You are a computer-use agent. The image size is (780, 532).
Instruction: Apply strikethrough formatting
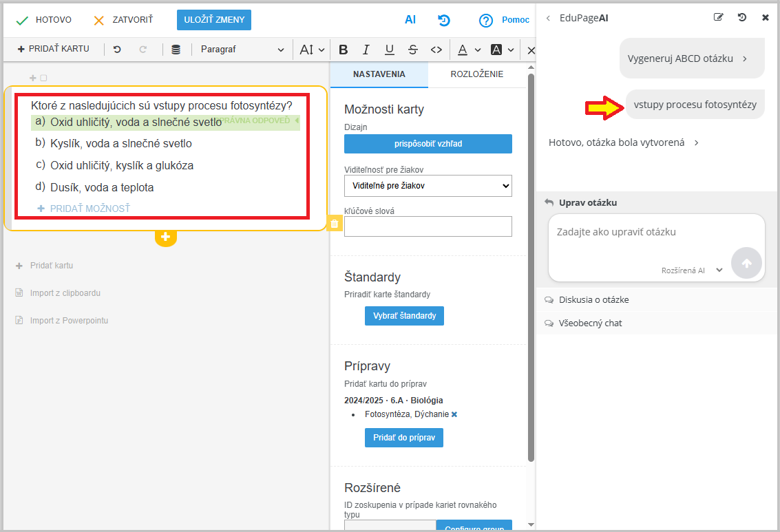(x=412, y=50)
